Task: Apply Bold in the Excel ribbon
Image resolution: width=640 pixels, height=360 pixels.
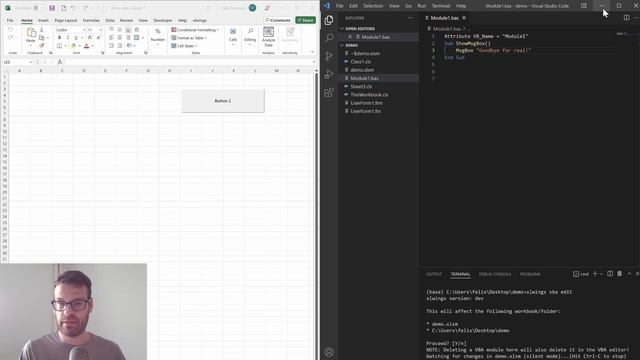Action: [x=60, y=38]
